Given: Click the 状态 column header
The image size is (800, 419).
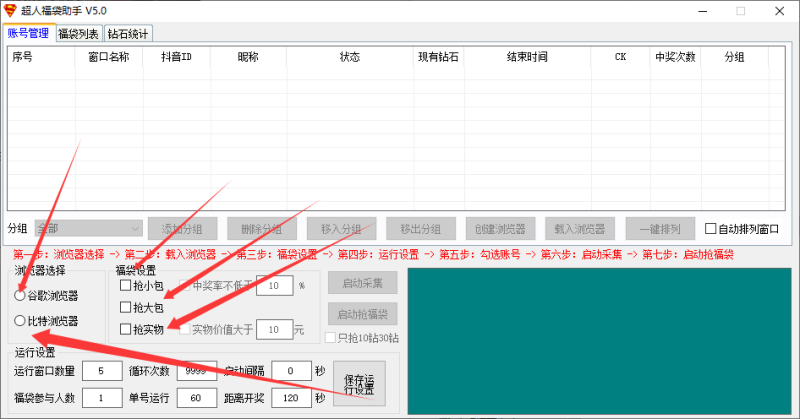Looking at the screenshot, I should point(350,57).
